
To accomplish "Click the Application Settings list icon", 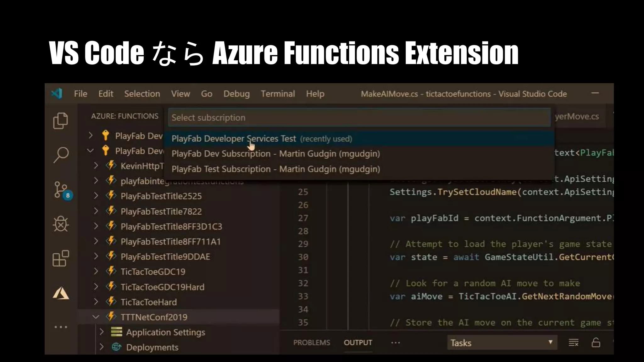I will tap(116, 332).
